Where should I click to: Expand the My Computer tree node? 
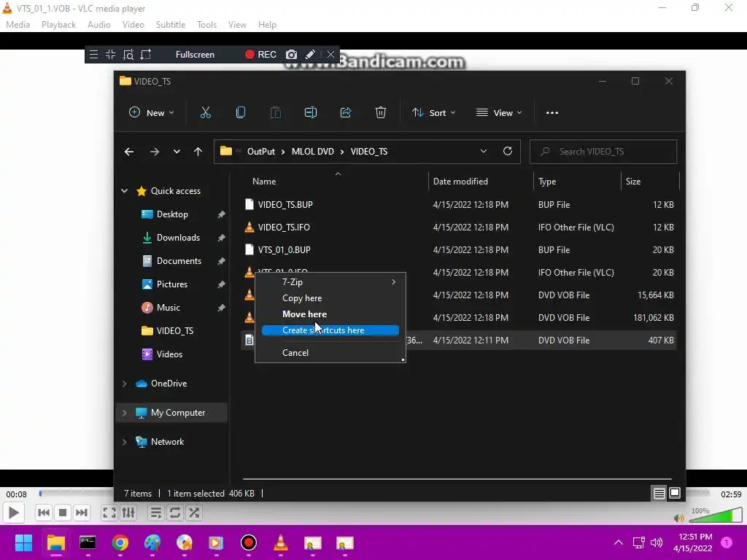coord(124,413)
